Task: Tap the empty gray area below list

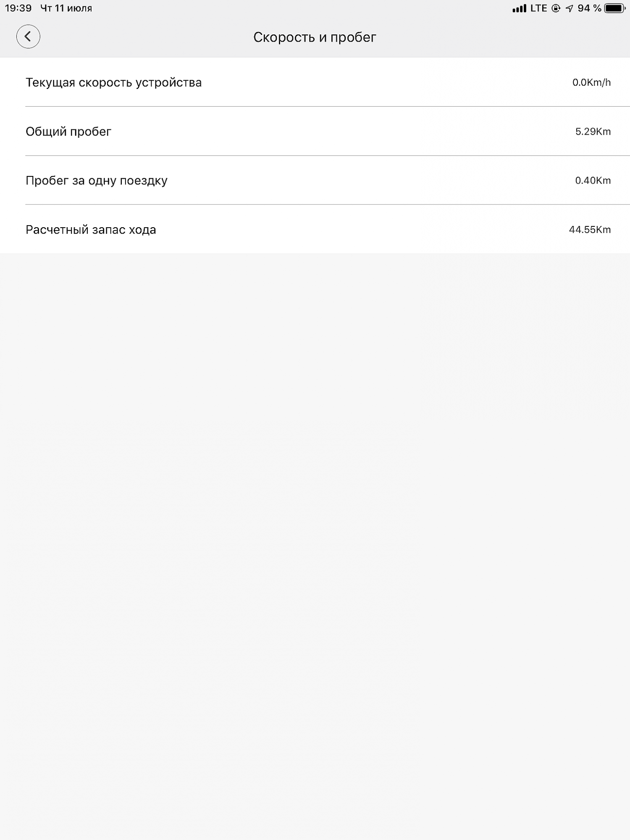Action: [x=315, y=546]
